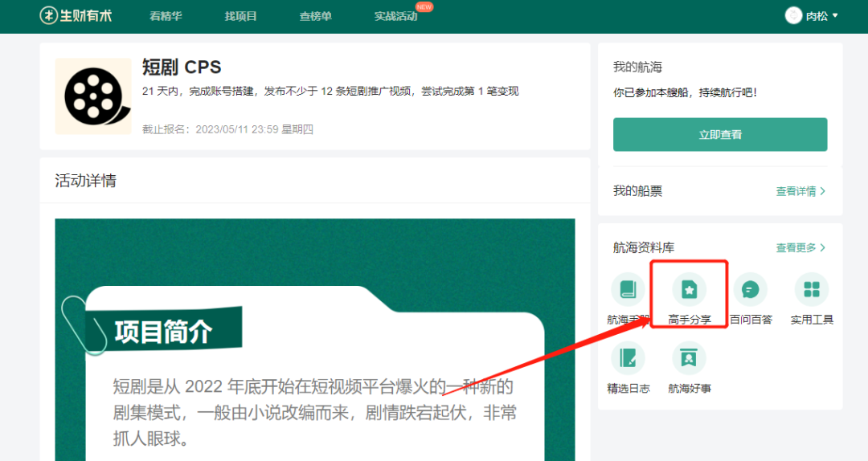
Task: Click the 短剧 CPS title text
Action: [x=182, y=67]
